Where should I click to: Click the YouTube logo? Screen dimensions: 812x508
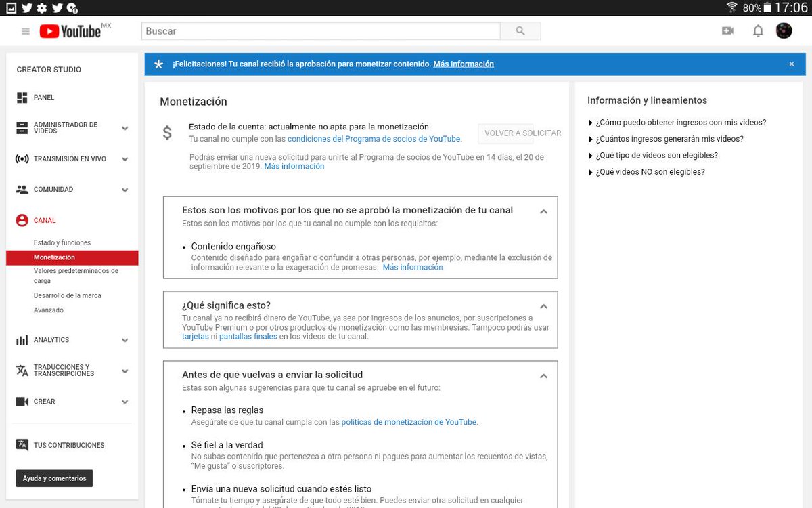(x=70, y=31)
